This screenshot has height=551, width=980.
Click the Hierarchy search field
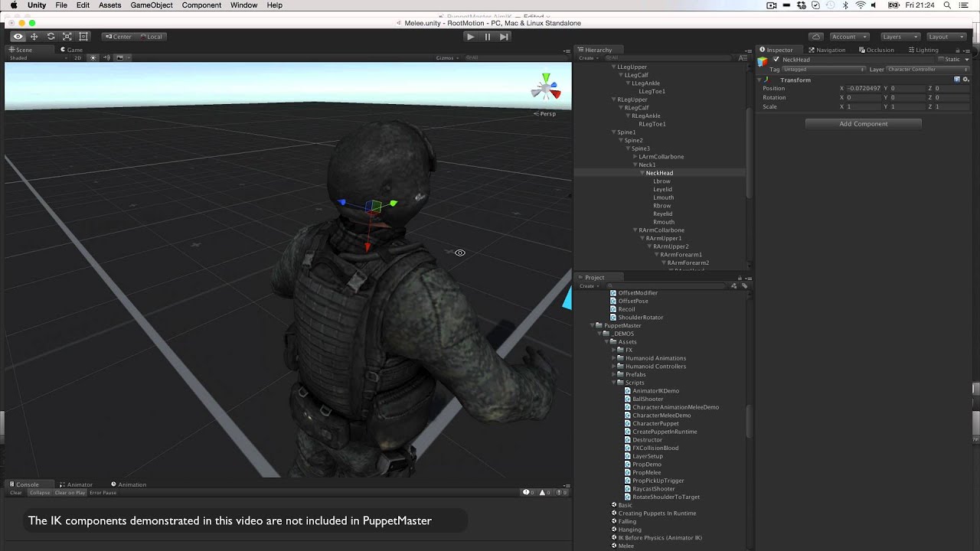point(669,58)
